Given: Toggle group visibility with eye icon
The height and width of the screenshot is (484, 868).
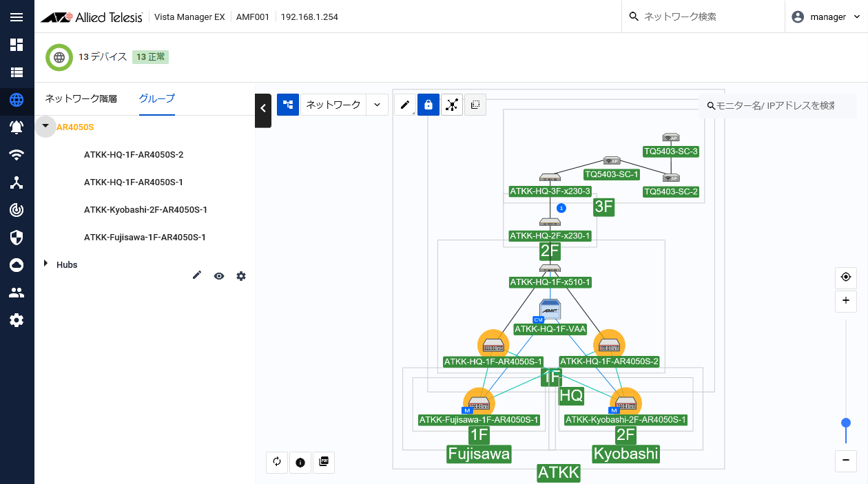Looking at the screenshot, I should click(x=219, y=276).
